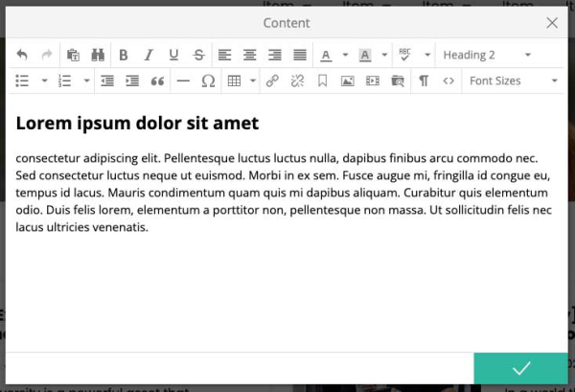Insert or edit a link
The height and width of the screenshot is (392, 575).
pos(272,81)
